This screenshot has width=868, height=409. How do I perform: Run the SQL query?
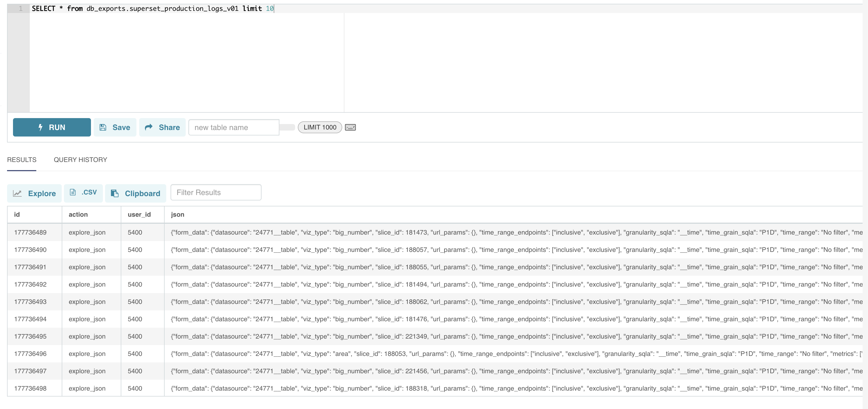tap(52, 127)
